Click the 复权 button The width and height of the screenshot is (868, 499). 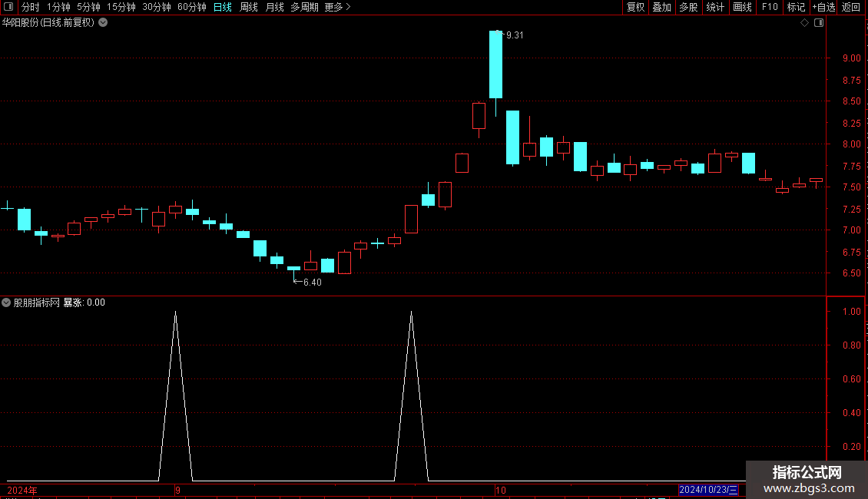635,7
